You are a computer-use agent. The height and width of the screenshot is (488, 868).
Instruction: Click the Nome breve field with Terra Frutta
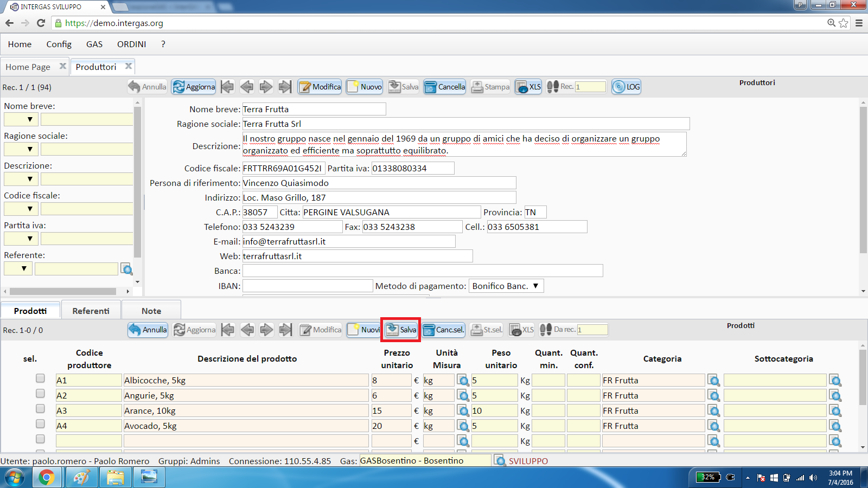click(314, 109)
